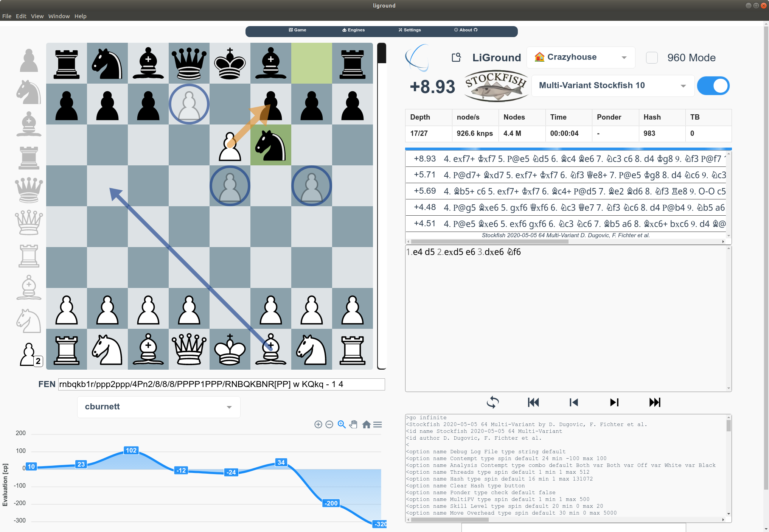Step forward one move
The image size is (769, 532).
point(614,402)
